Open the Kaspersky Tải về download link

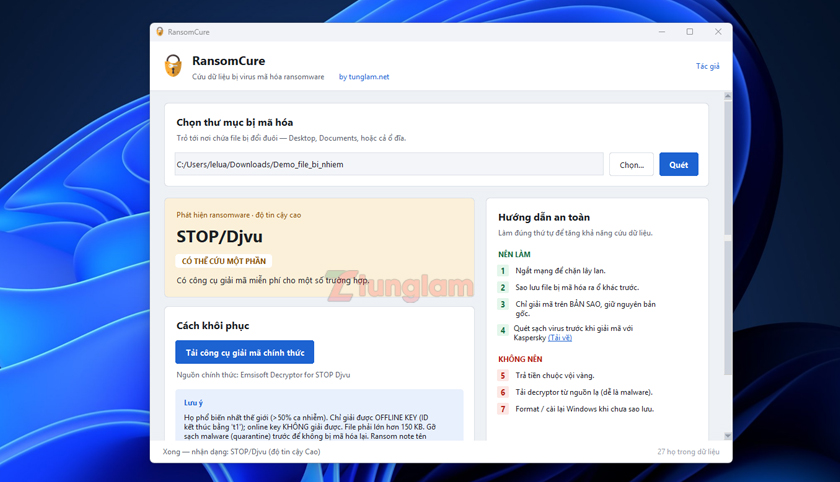point(560,338)
